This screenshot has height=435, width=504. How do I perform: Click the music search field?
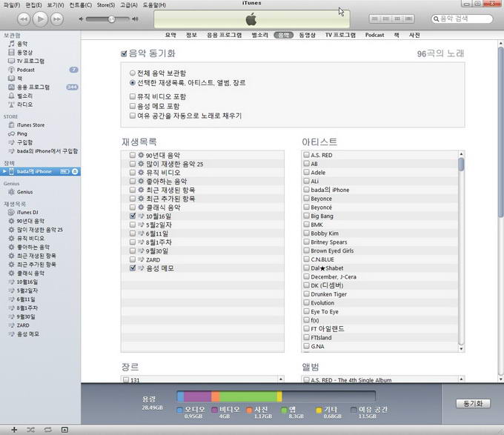462,19
